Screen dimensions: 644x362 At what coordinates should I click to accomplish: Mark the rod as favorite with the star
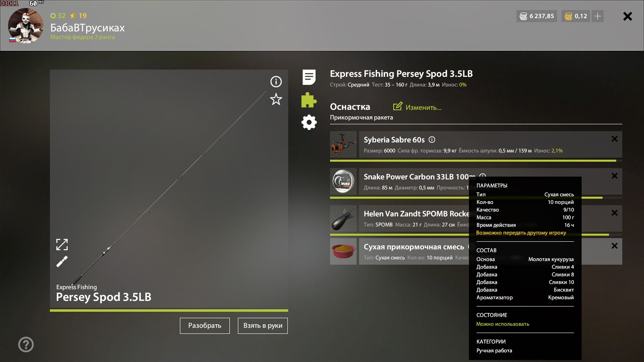click(276, 99)
